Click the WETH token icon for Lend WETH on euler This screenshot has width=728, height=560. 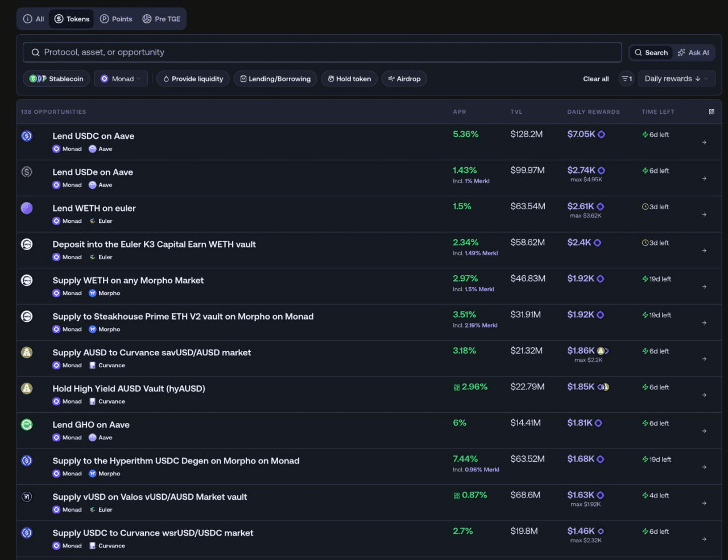[x=27, y=208]
